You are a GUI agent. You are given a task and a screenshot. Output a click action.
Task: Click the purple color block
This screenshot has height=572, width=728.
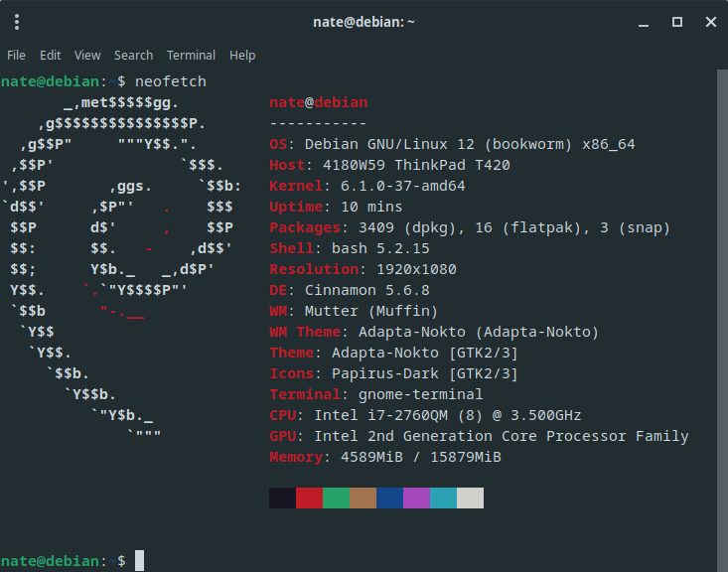(417, 498)
